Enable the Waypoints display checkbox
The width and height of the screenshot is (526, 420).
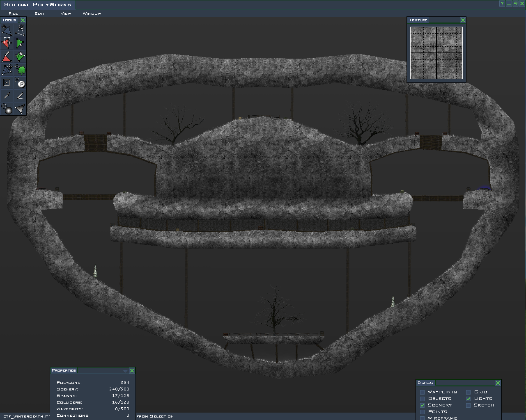(x=422, y=392)
